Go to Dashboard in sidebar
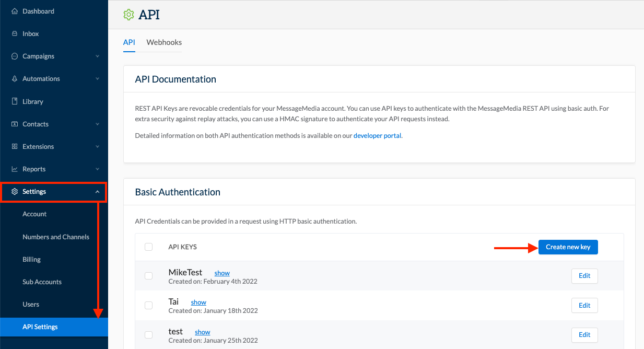The height and width of the screenshot is (349, 644). (x=38, y=11)
